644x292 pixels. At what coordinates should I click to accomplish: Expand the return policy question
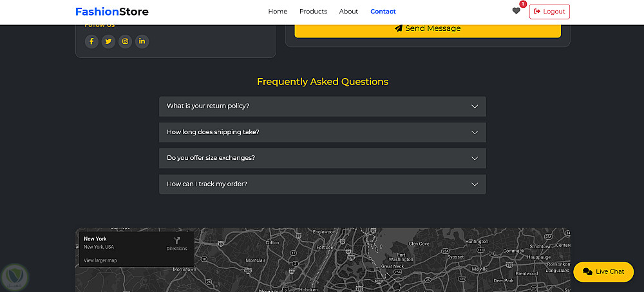322,106
